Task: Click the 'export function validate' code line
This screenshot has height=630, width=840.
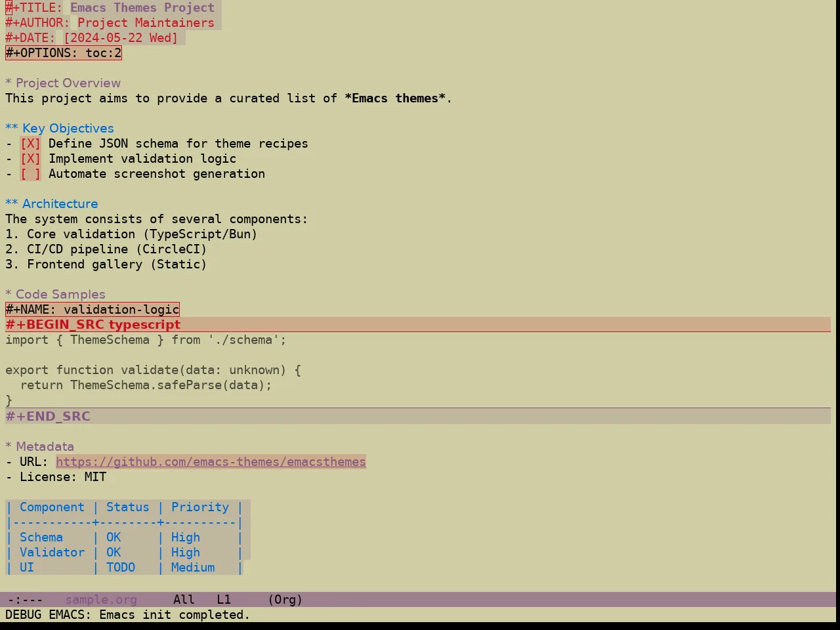Action: (x=153, y=370)
